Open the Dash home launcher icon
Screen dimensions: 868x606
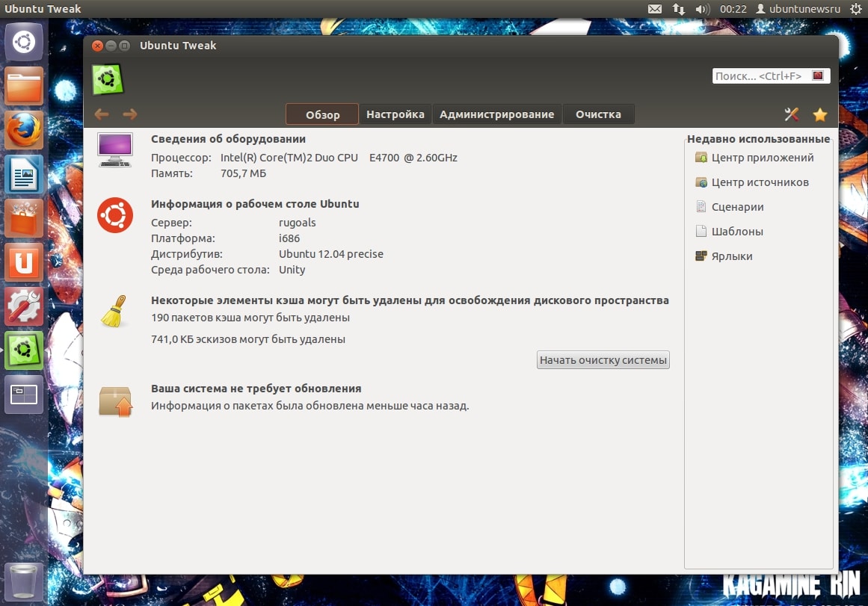(x=24, y=42)
